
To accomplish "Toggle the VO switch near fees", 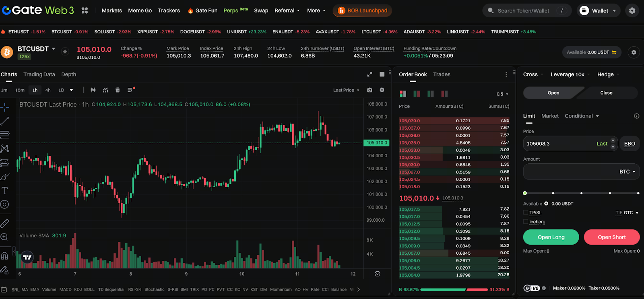I will pos(531,288).
